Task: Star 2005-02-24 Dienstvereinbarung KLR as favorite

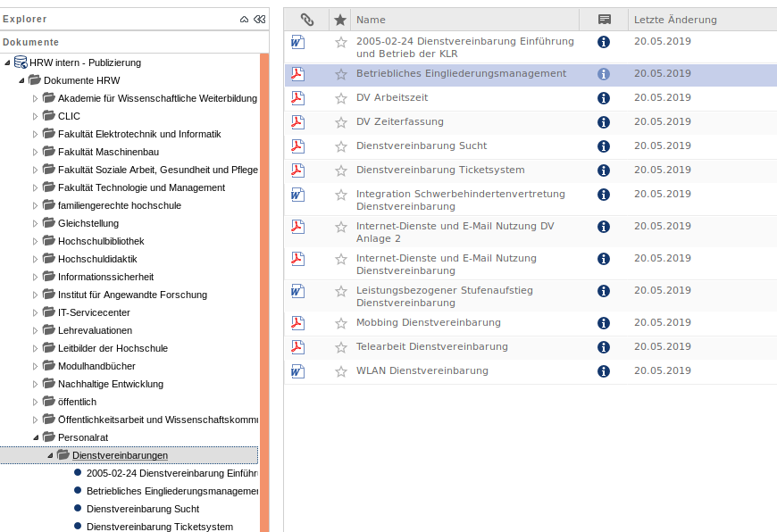Action: (341, 42)
